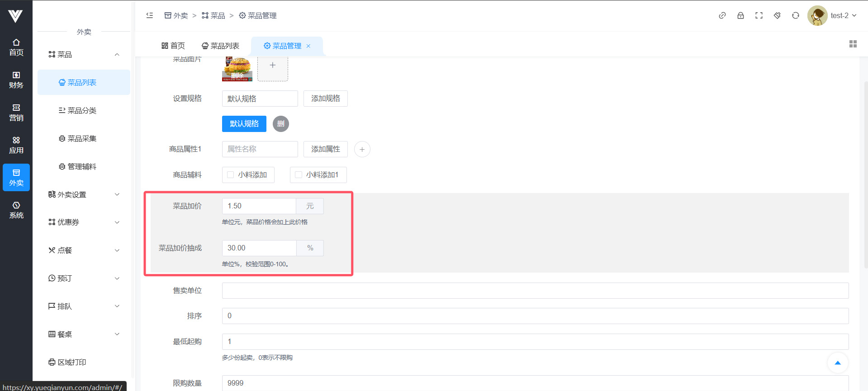Click the refresh icon in top bar
This screenshot has width=868, height=391.
pyautogui.click(x=796, y=15)
